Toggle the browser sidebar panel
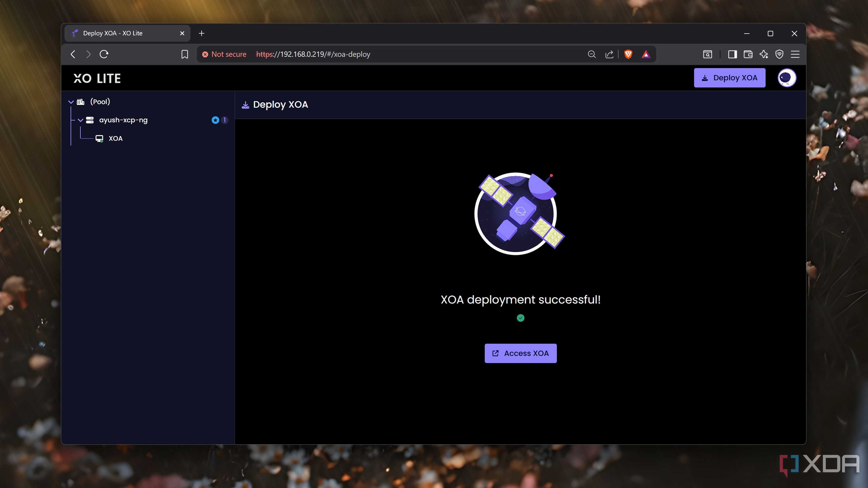Viewport: 868px width, 488px height. pos(732,54)
